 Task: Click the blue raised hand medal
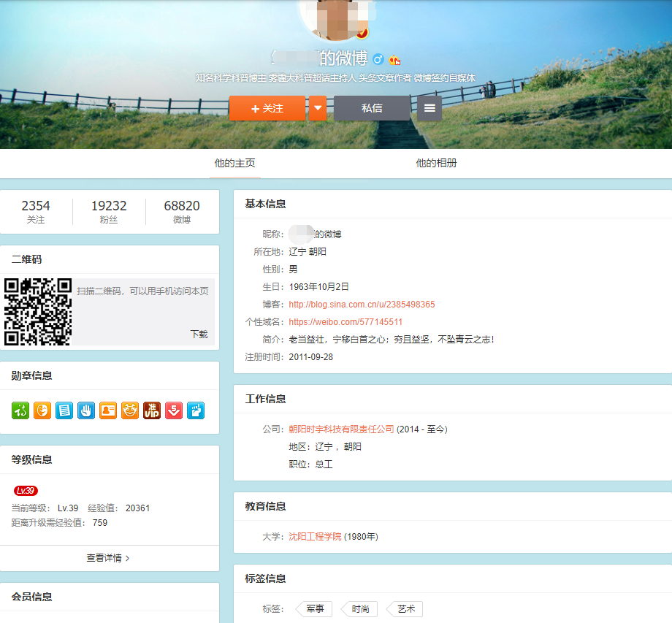tap(86, 410)
